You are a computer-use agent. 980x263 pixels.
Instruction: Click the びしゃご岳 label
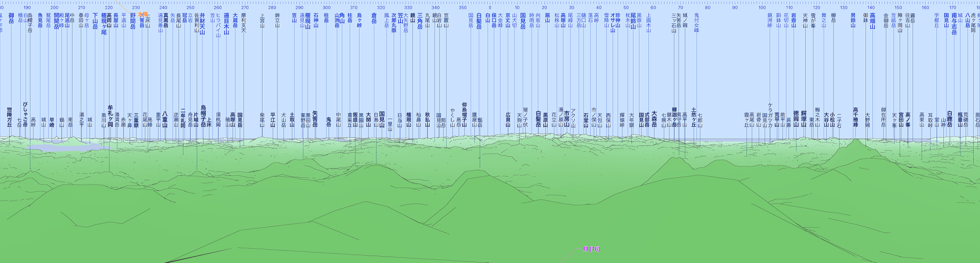coord(25,115)
